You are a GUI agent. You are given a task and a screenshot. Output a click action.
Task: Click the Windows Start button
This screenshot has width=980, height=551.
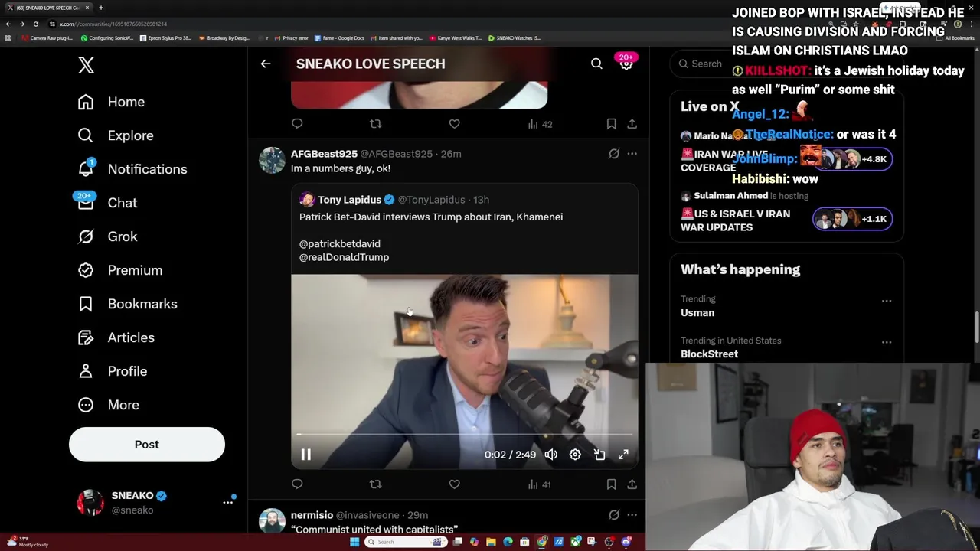tap(354, 542)
